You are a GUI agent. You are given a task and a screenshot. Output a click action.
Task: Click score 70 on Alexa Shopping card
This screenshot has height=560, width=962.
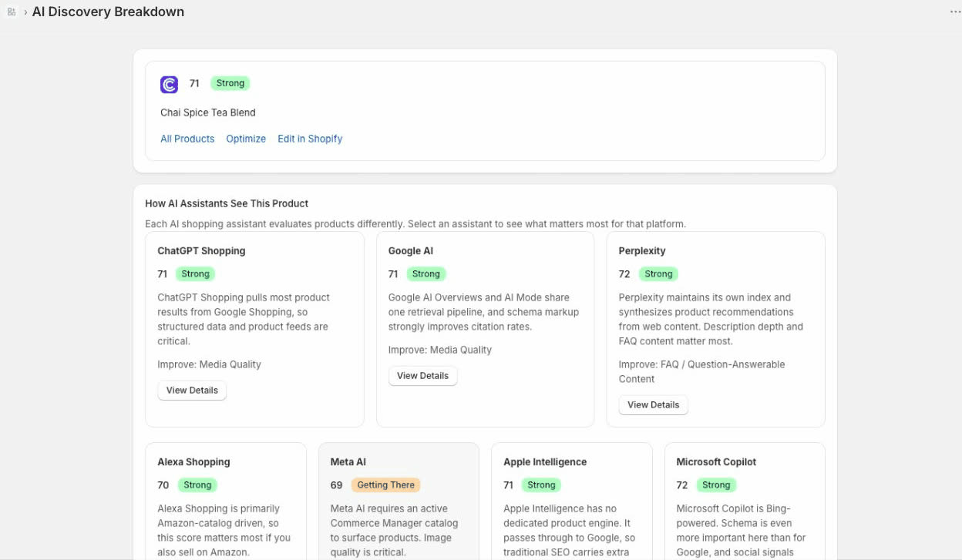(163, 485)
